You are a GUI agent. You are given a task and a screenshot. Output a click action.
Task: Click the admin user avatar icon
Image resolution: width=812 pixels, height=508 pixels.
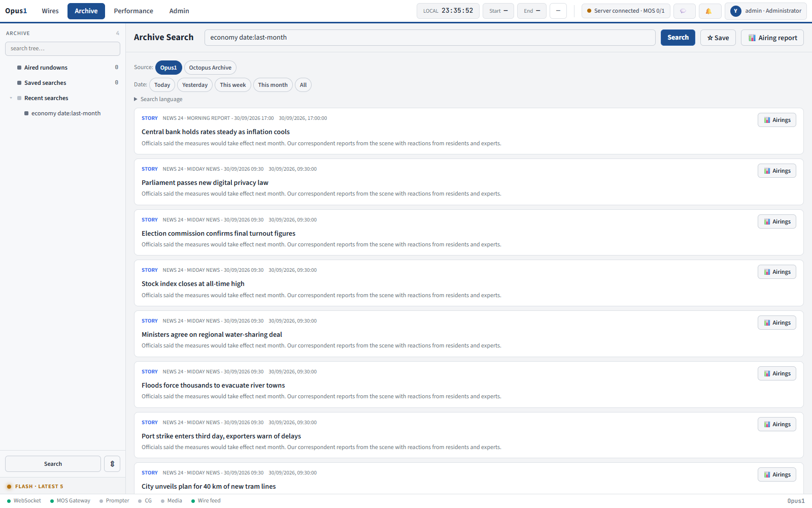point(735,11)
